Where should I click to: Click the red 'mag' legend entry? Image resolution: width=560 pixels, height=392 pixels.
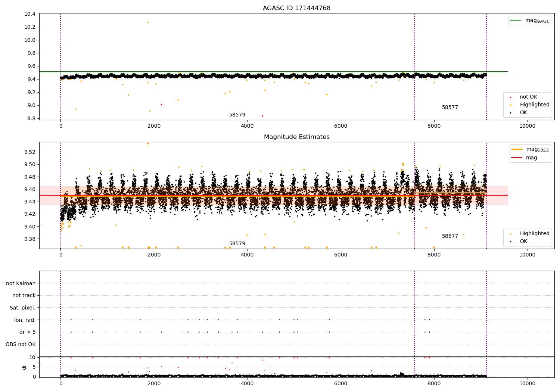pos(531,158)
